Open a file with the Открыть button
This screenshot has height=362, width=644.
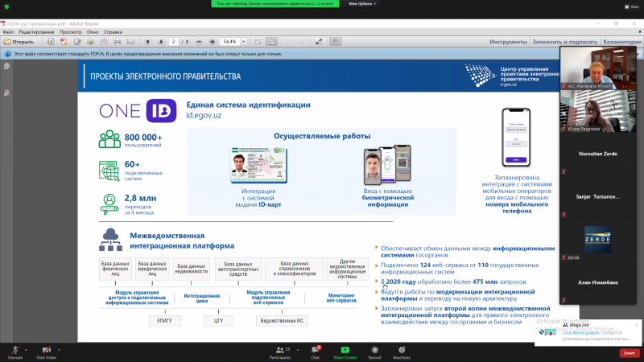(19, 42)
